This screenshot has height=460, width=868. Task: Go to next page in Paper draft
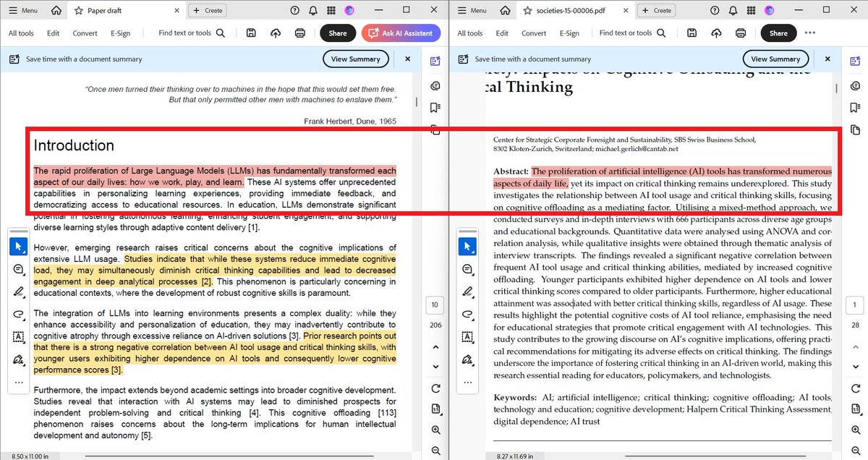tap(435, 367)
